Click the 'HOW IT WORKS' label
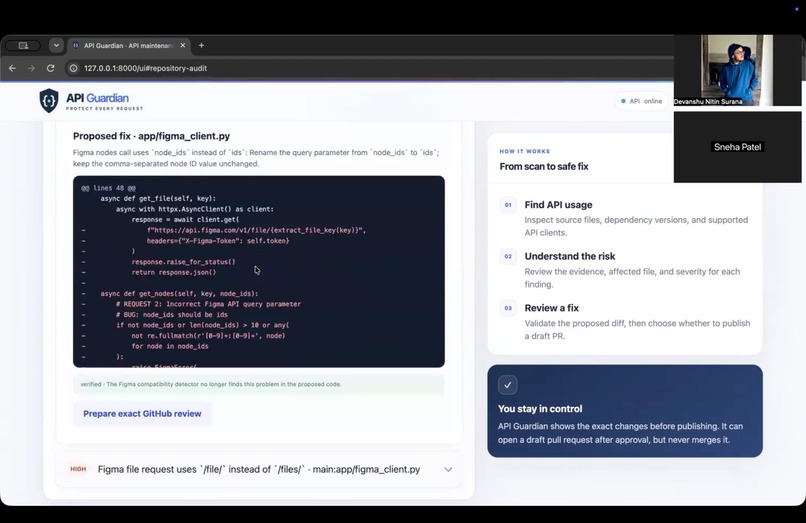806x523 pixels. pyautogui.click(x=524, y=151)
